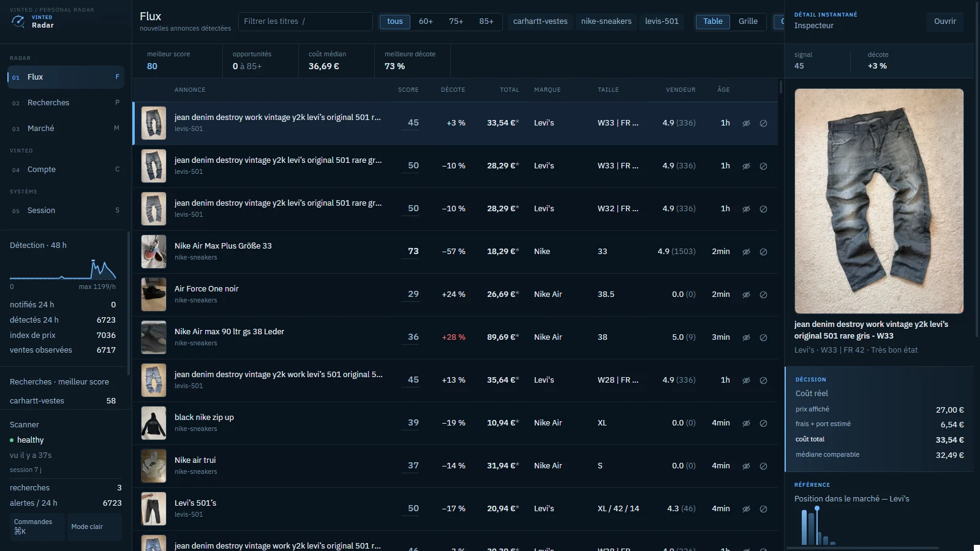980x551 pixels.
Task: Go to Recherches in the sidebar
Action: coord(66,103)
